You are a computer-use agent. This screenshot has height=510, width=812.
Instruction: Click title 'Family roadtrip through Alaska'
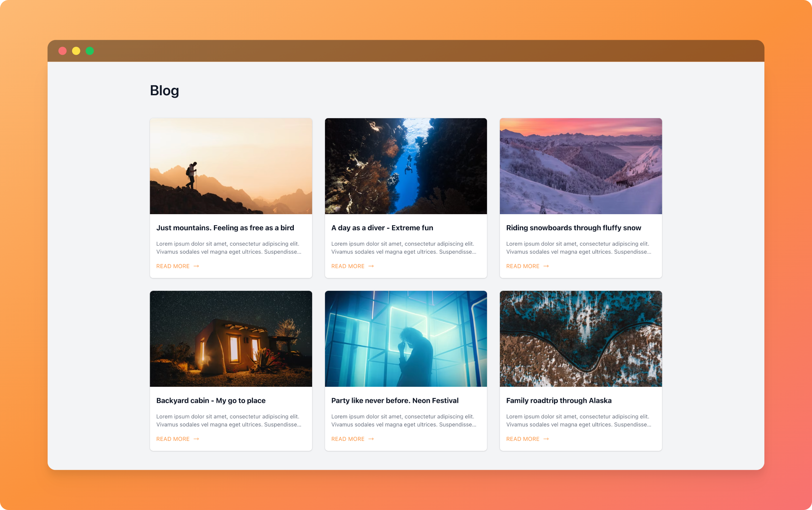tap(559, 400)
